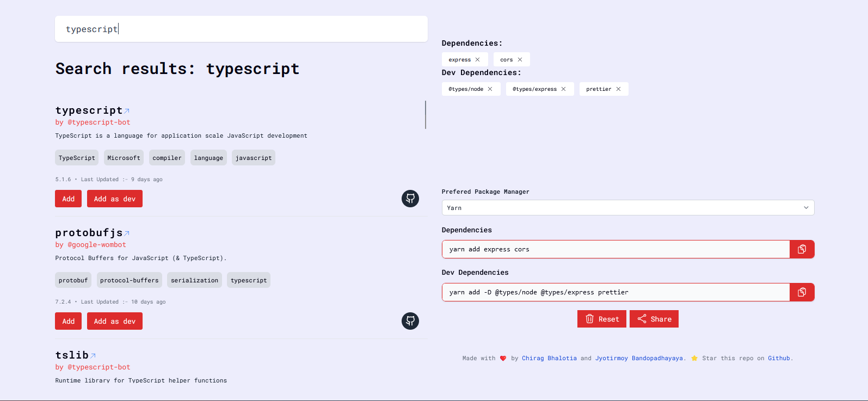Remove prettier dev dependency with its X
Viewport: 868px width, 401px height.
[618, 89]
